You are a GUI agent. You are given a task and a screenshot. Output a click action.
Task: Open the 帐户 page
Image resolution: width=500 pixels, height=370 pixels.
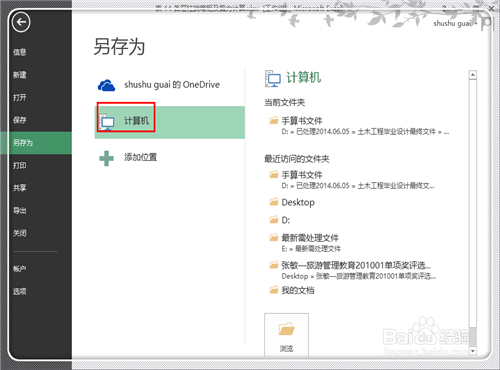tap(20, 269)
